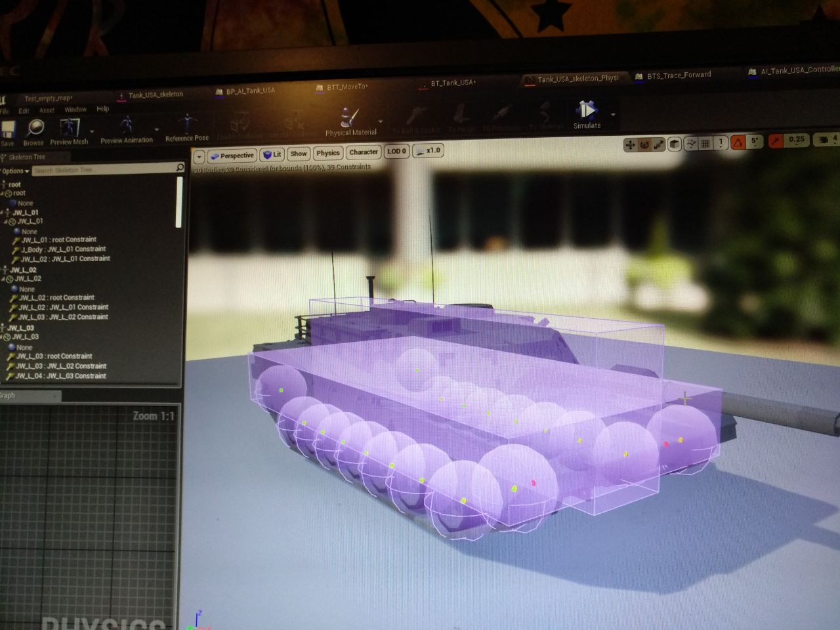Open the scale snap 0.25 dropdown
Screen dimensions: 840x630
(796, 140)
